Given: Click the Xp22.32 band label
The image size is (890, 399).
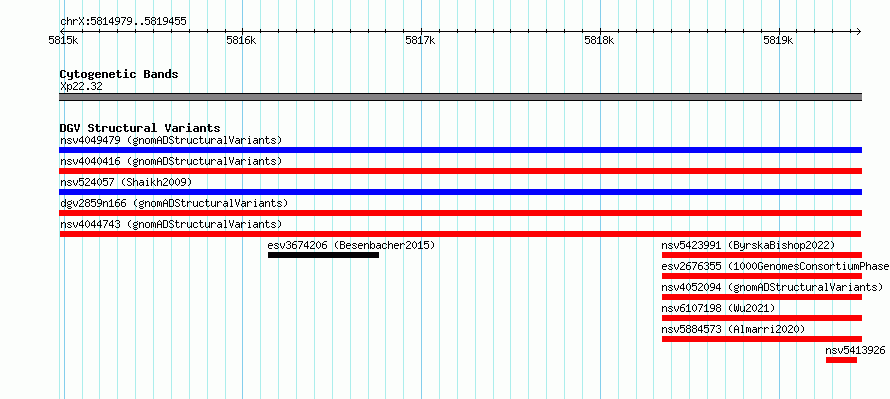Looking at the screenshot, I should pyautogui.click(x=81, y=87).
